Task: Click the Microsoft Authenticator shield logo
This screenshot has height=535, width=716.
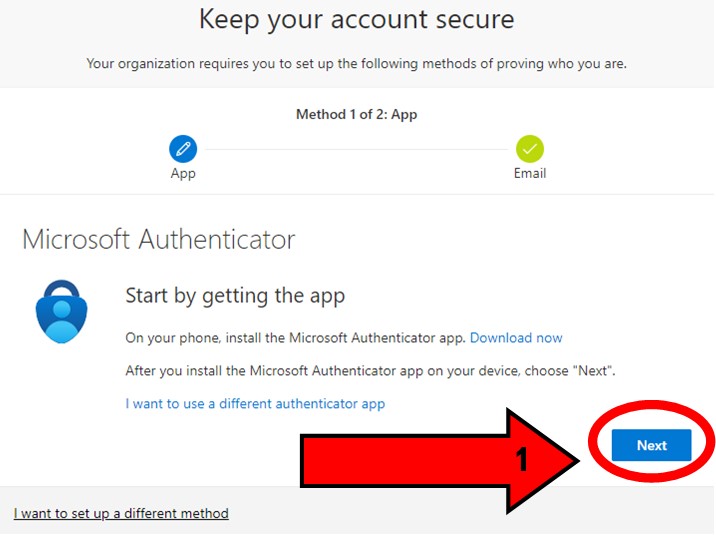Action: tap(62, 311)
